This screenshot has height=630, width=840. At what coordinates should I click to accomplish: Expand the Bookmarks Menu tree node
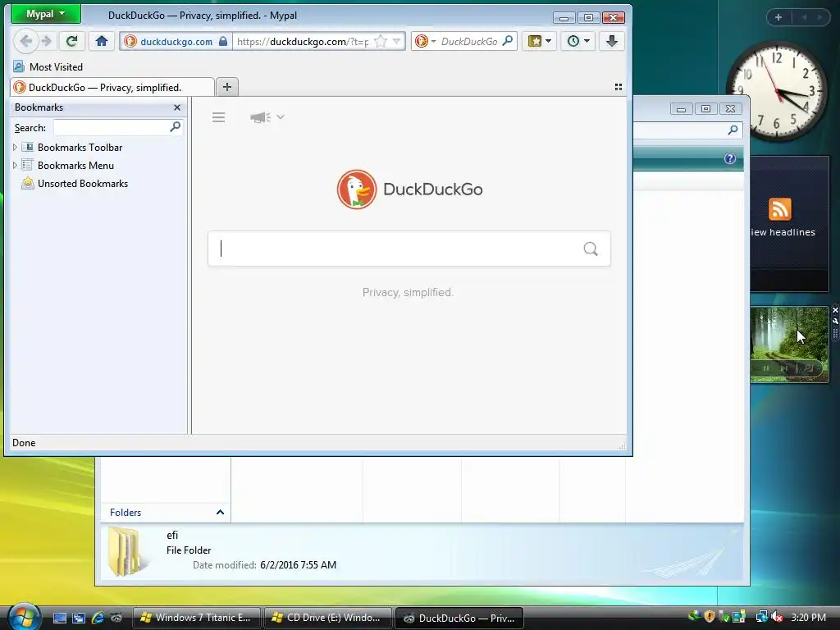coord(15,166)
